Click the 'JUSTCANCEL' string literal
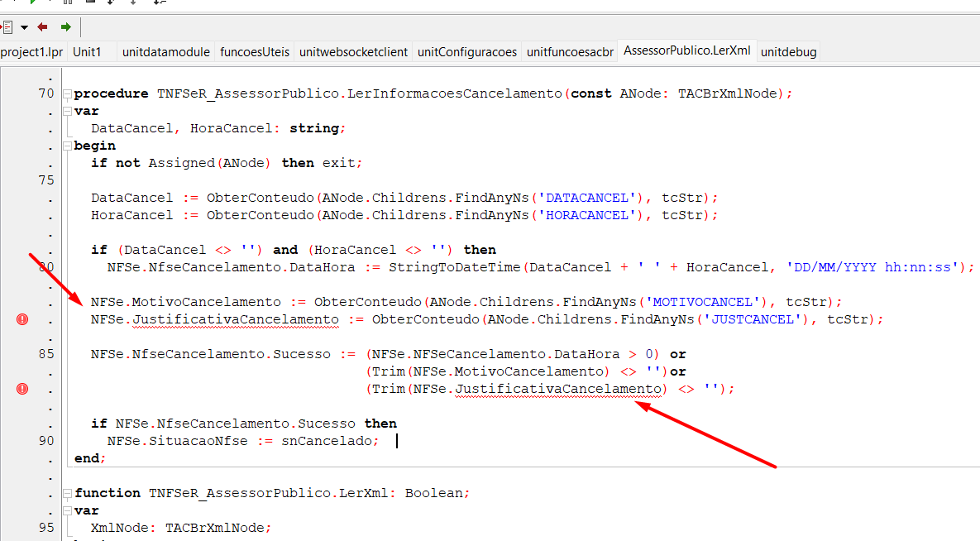Viewport: 980px width, 541px height. click(753, 319)
